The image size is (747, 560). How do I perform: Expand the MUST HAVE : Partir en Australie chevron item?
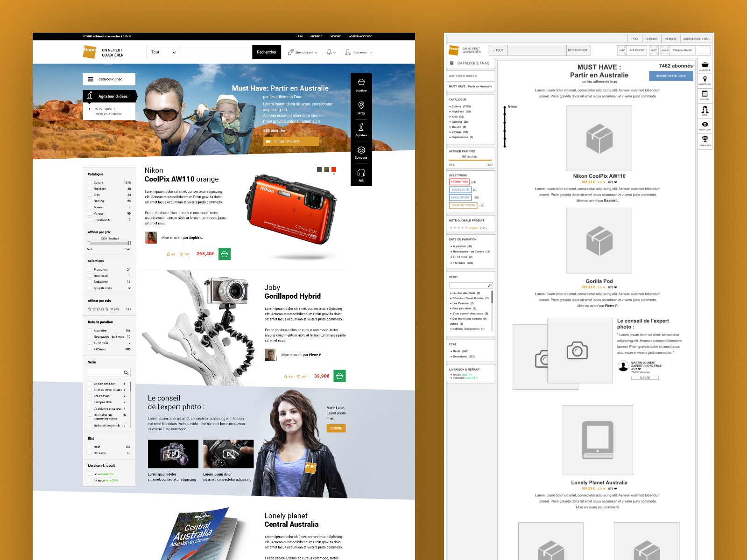tap(90, 109)
